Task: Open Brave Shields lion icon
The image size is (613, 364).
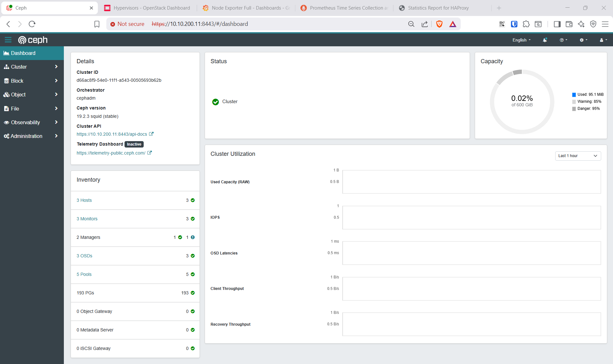Action: coord(439,24)
